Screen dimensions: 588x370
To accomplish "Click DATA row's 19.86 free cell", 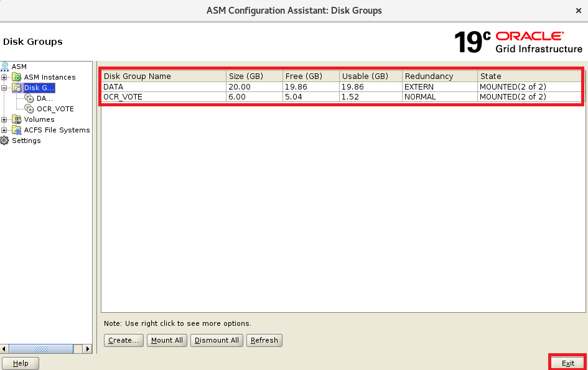I will 311,86.
